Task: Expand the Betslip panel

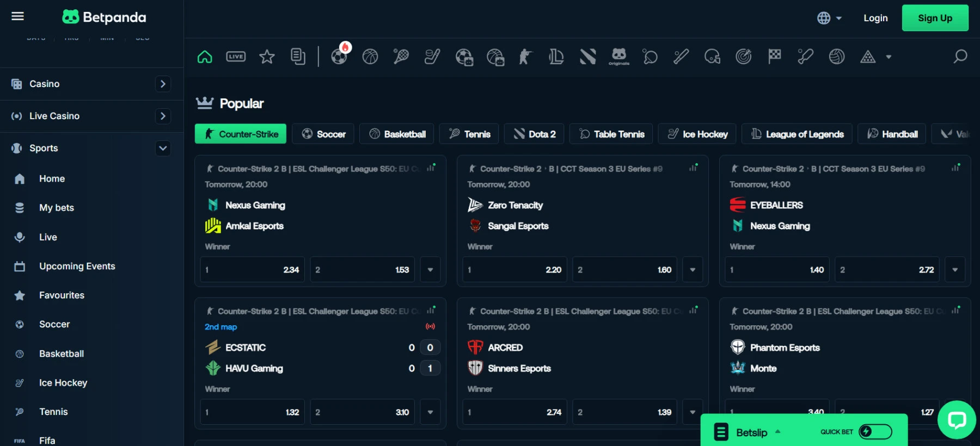Action: pos(751,432)
